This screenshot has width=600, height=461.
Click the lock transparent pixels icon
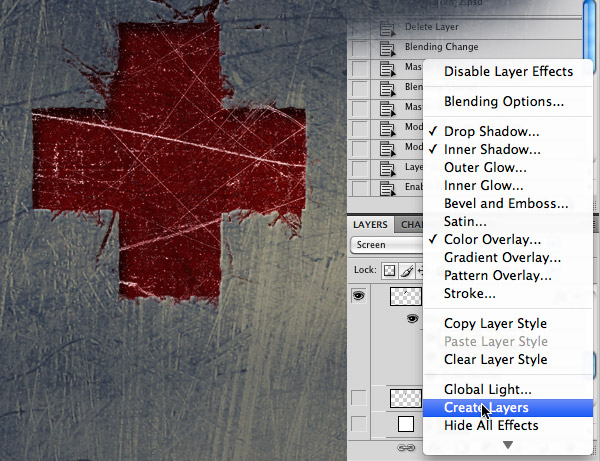[390, 270]
